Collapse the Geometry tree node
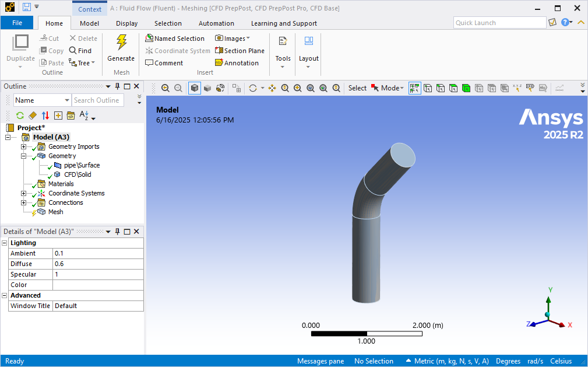Image resolution: width=588 pixels, height=367 pixels. (x=24, y=156)
